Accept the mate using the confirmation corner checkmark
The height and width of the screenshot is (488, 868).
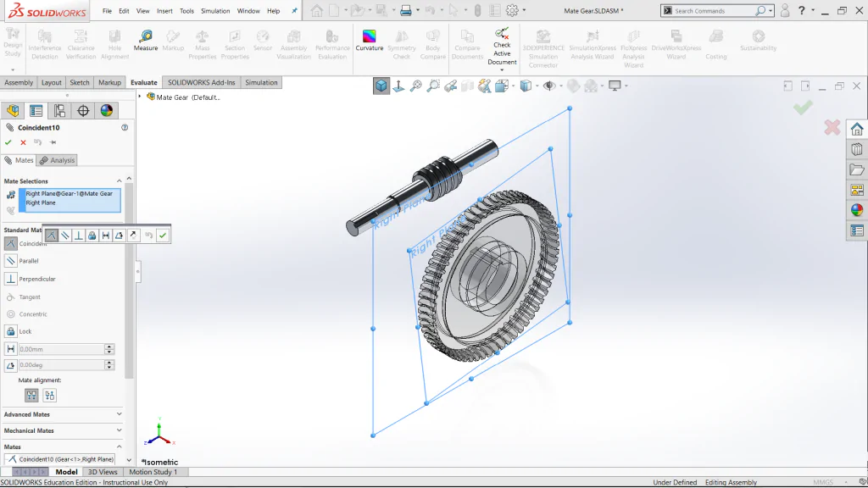pos(803,108)
